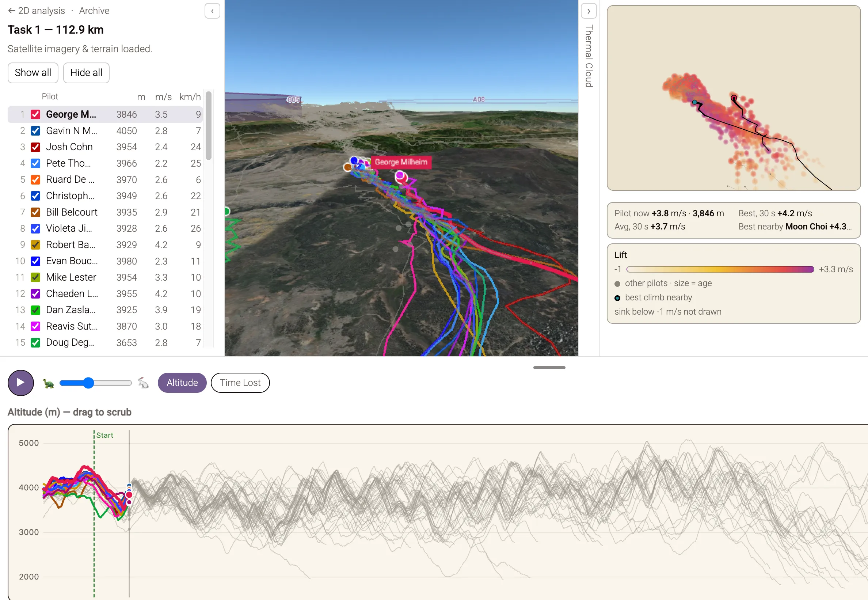Click the Pilot column header
This screenshot has width=868, height=600.
(x=50, y=96)
